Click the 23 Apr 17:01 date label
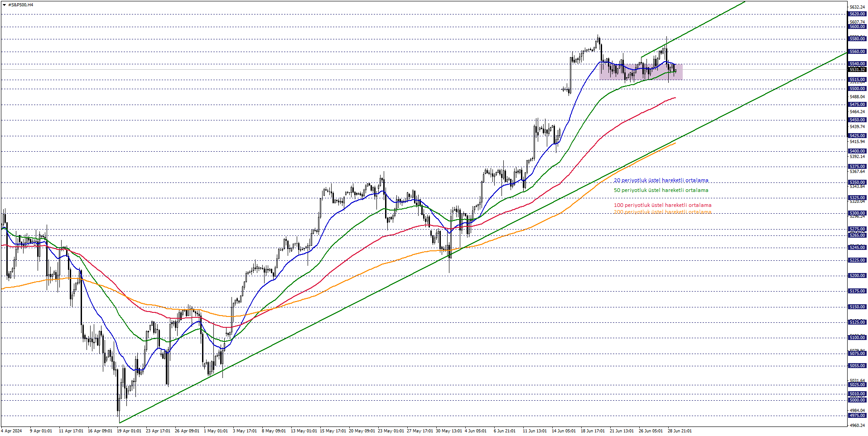 click(158, 431)
